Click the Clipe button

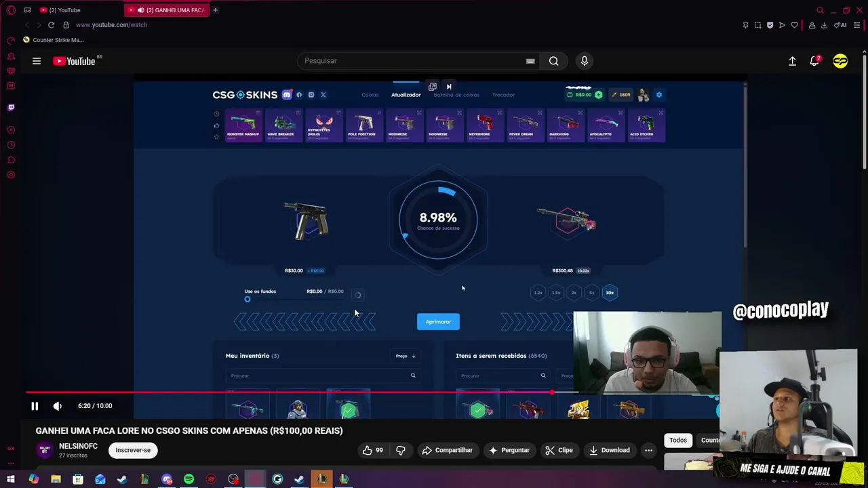pos(559,450)
